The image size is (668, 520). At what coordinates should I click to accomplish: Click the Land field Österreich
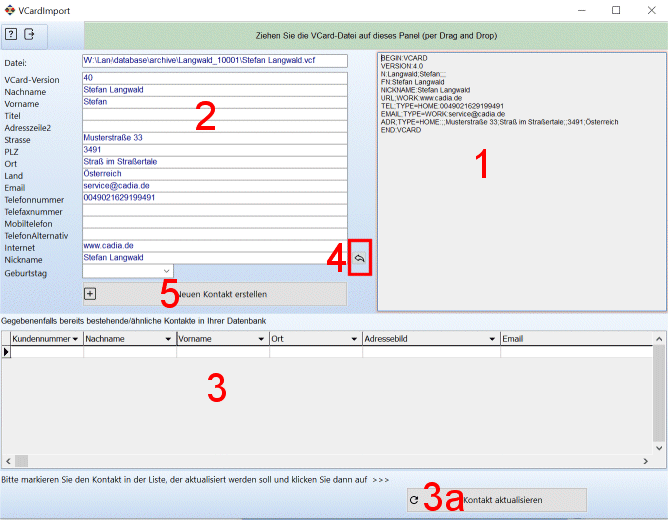(x=215, y=174)
